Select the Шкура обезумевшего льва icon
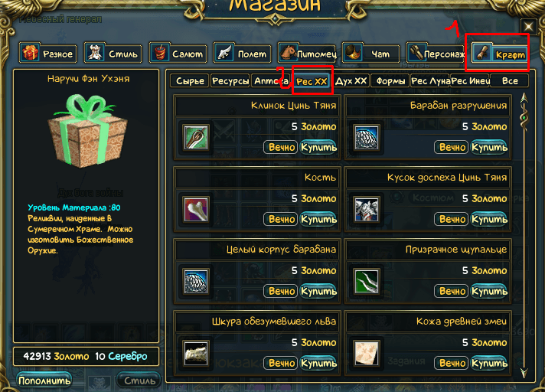Image resolution: width=545 pixels, height=392 pixels. pos(196,354)
